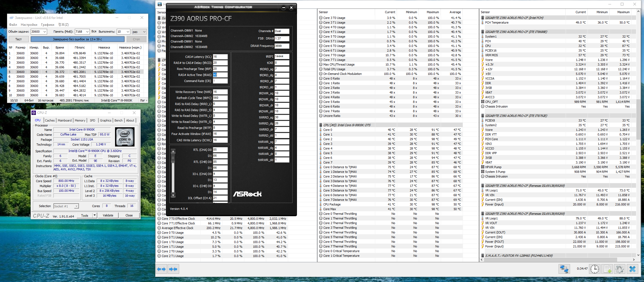Click the Uncore Ratio clock icon
This screenshot has width=644, height=282.
[321, 116]
